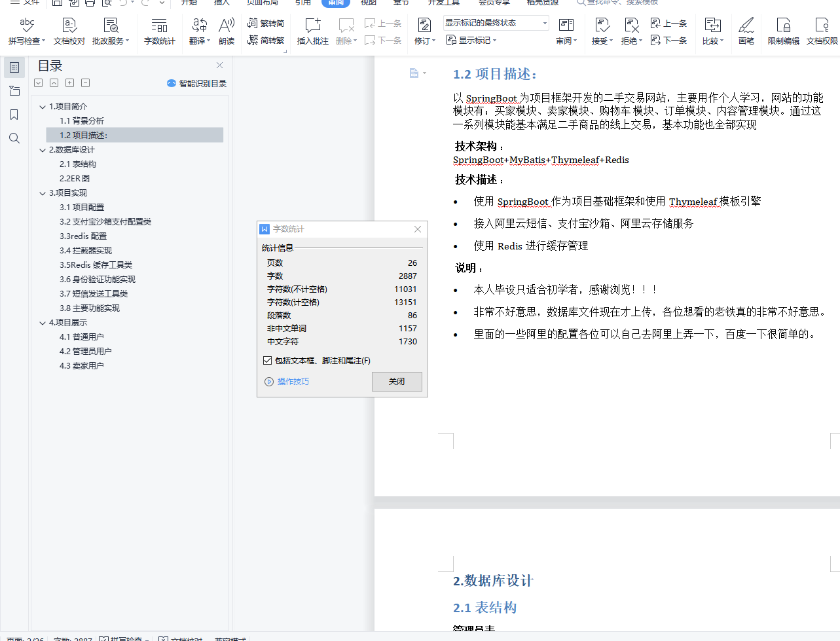Click the greyed 上一条 comment button
This screenshot has width=840, height=641.
point(383,24)
